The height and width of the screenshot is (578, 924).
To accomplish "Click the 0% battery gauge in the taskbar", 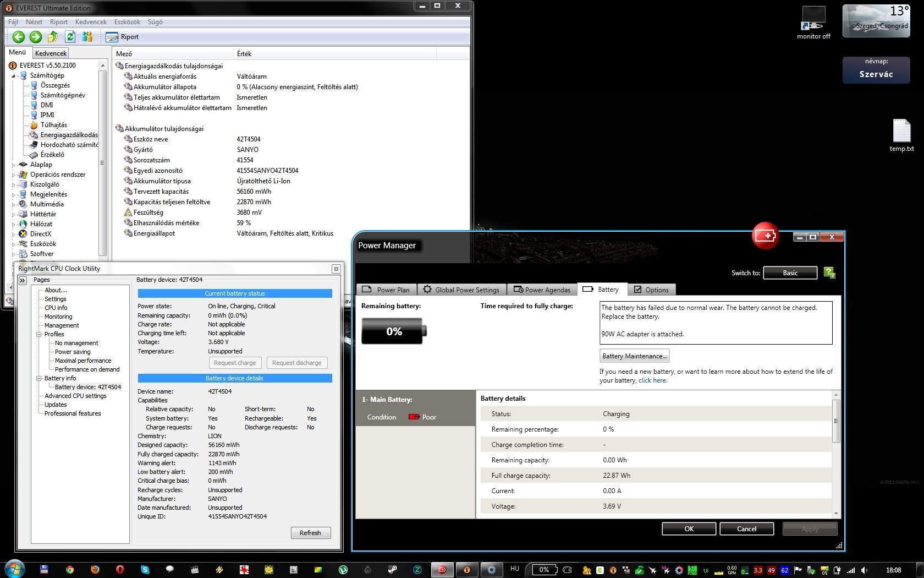I will coord(544,570).
